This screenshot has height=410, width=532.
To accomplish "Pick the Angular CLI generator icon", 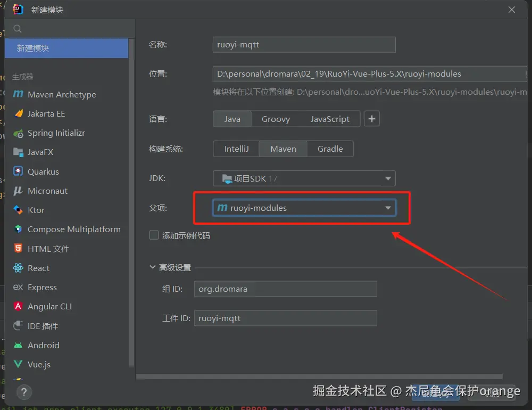I will pyautogui.click(x=18, y=306).
